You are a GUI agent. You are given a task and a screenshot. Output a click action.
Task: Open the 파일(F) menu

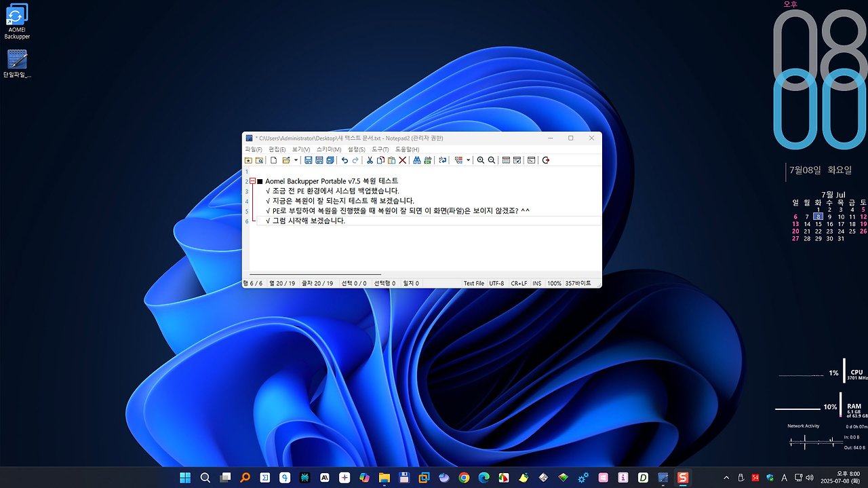tap(254, 149)
